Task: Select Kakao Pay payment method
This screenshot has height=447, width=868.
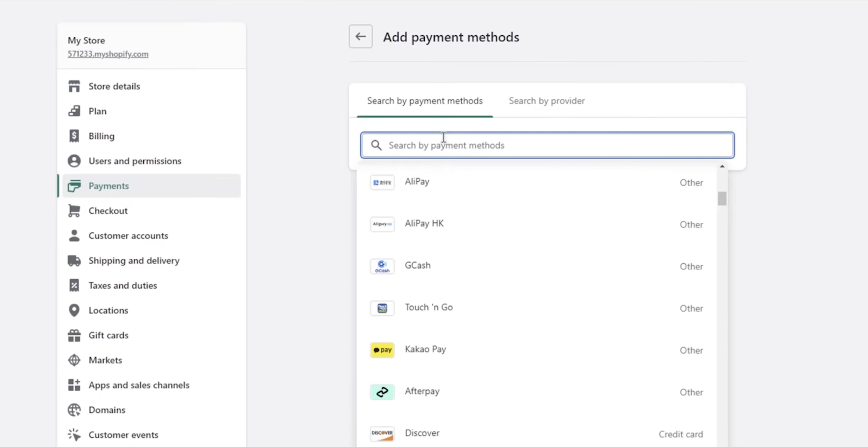Action: click(537, 350)
